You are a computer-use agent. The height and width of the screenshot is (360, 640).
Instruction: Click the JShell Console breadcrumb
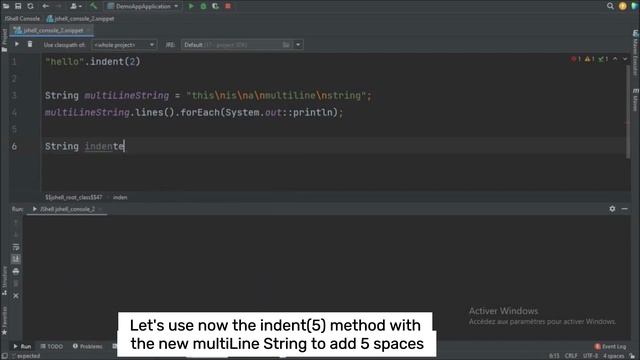[22, 18]
